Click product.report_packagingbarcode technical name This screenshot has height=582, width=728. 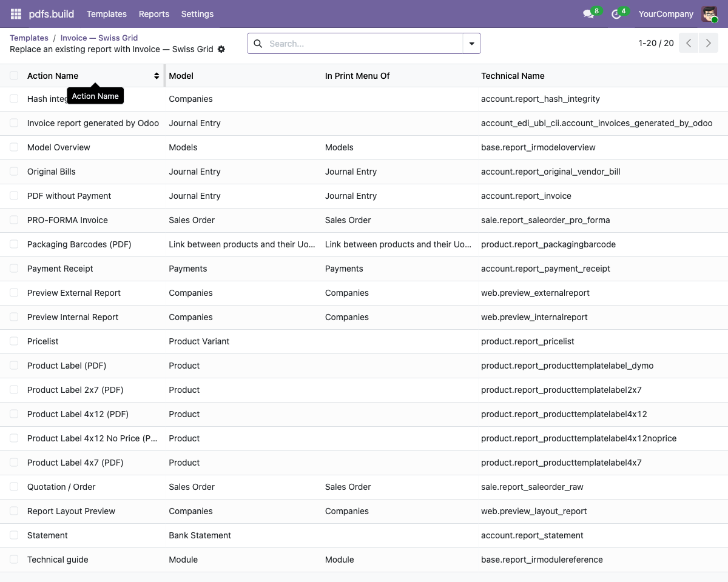click(x=548, y=244)
